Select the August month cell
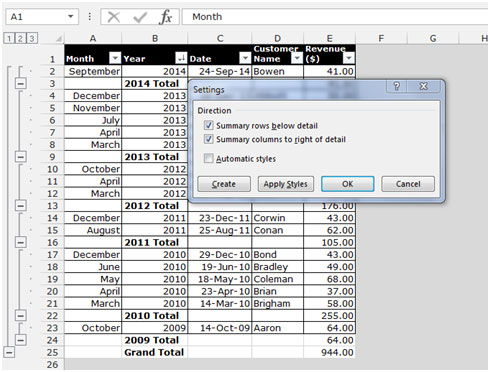Image resolution: width=490 pixels, height=372 pixels. pyautogui.click(x=93, y=230)
